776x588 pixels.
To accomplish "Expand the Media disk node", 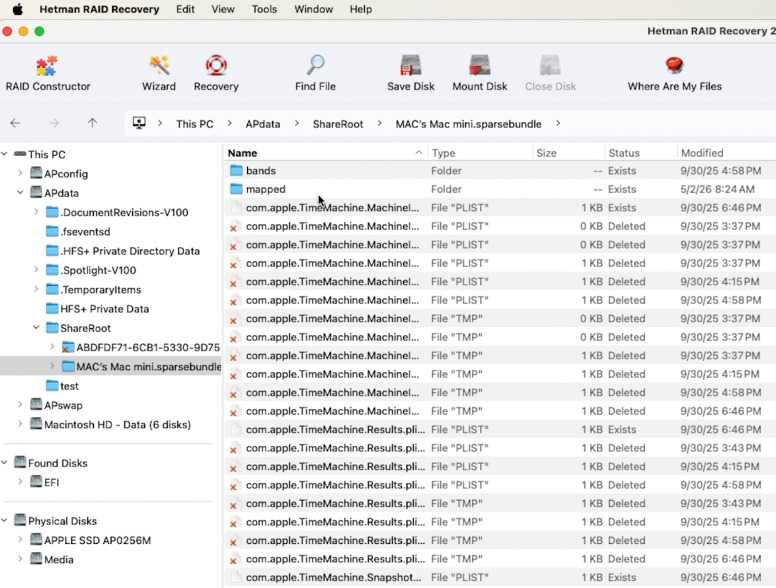I will pyautogui.click(x=20, y=559).
